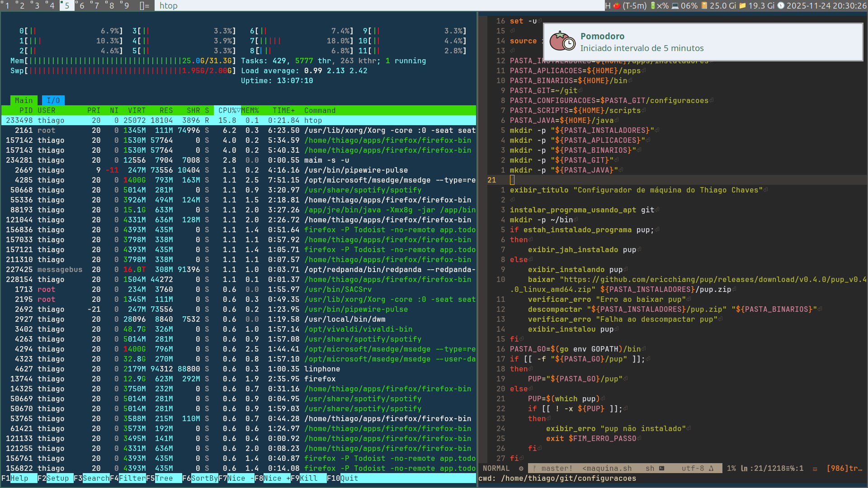Click the clock icon beside the date
Image resolution: width=868 pixels, height=488 pixels.
point(781,5)
